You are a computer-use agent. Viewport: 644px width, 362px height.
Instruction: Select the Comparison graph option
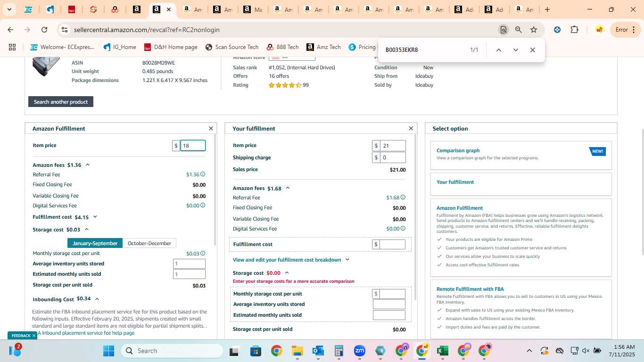coord(521,155)
